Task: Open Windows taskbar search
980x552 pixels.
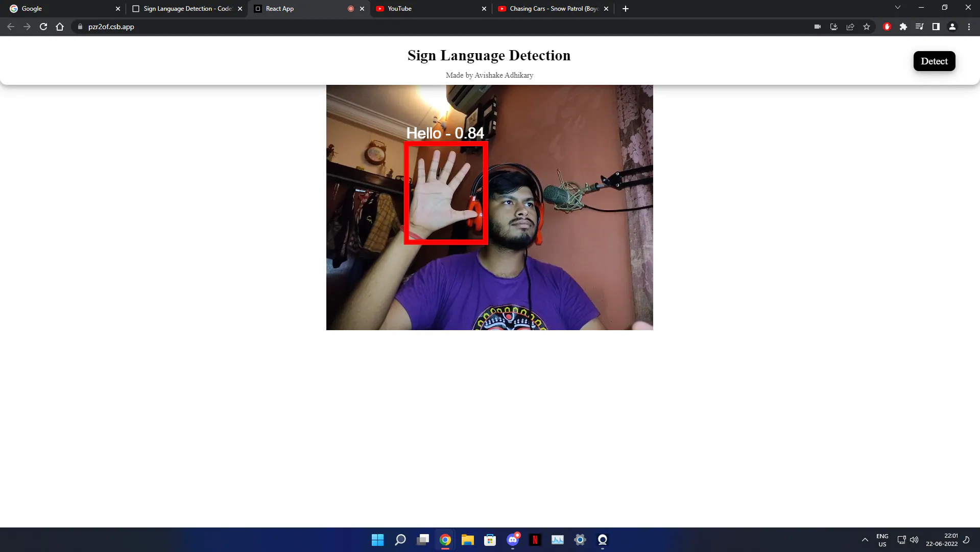Action: point(400,540)
